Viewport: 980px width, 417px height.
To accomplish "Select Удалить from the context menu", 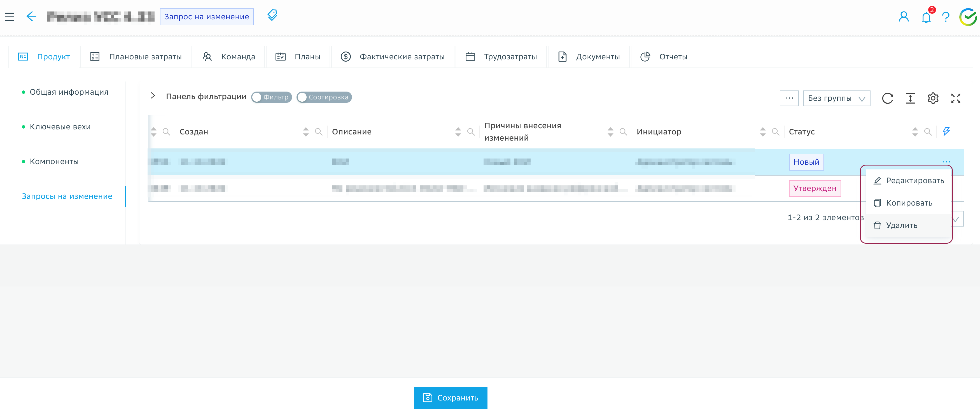I will click(x=901, y=225).
